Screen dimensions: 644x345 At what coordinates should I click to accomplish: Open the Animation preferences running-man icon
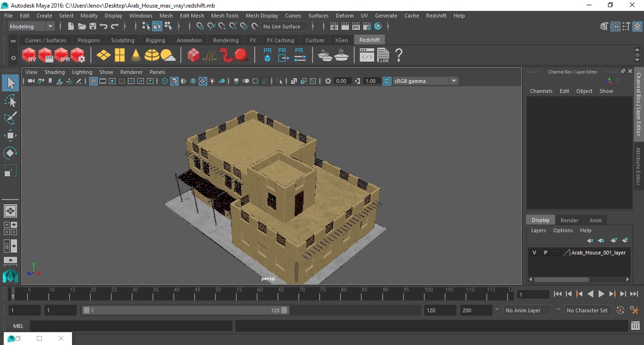coord(635,310)
